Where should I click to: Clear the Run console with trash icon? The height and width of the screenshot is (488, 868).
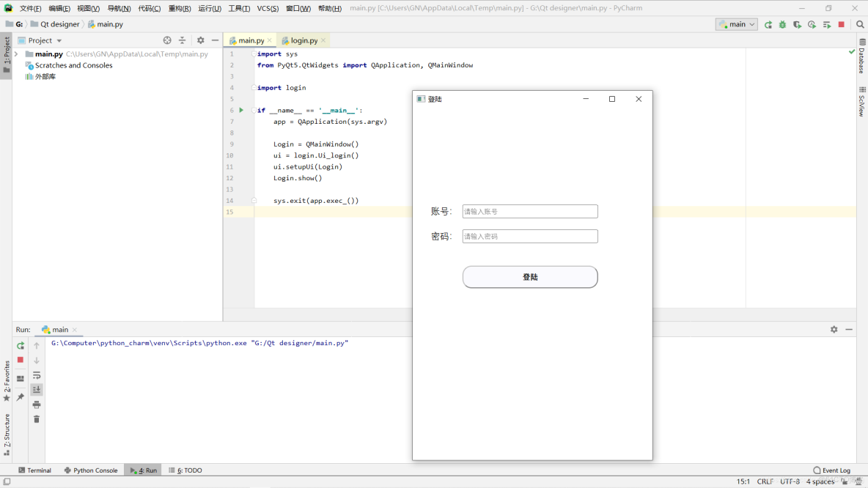37,418
